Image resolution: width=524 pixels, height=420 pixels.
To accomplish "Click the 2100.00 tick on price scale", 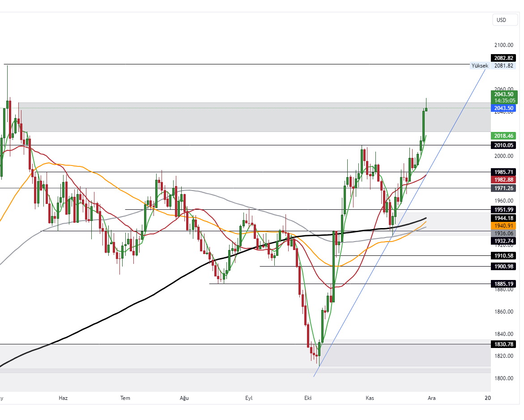I will (x=503, y=45).
